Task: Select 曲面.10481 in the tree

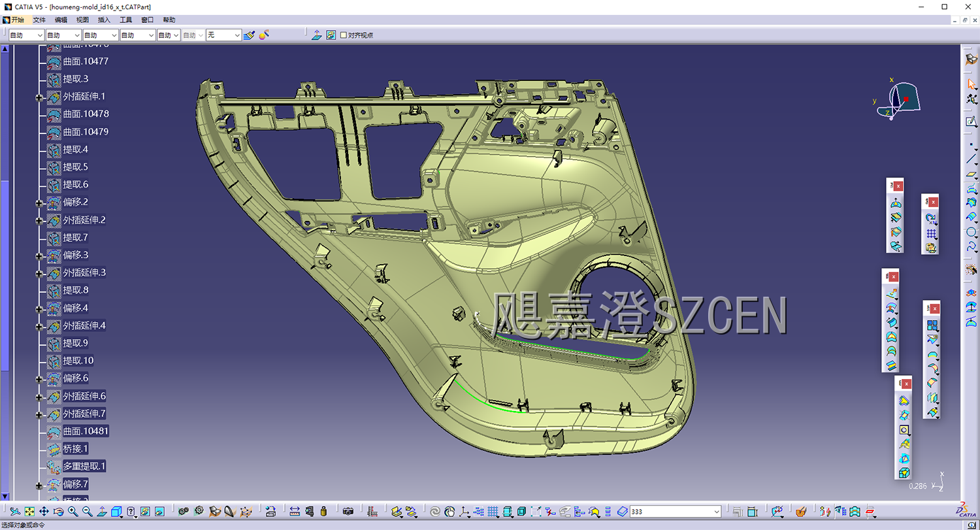Action: point(86,431)
